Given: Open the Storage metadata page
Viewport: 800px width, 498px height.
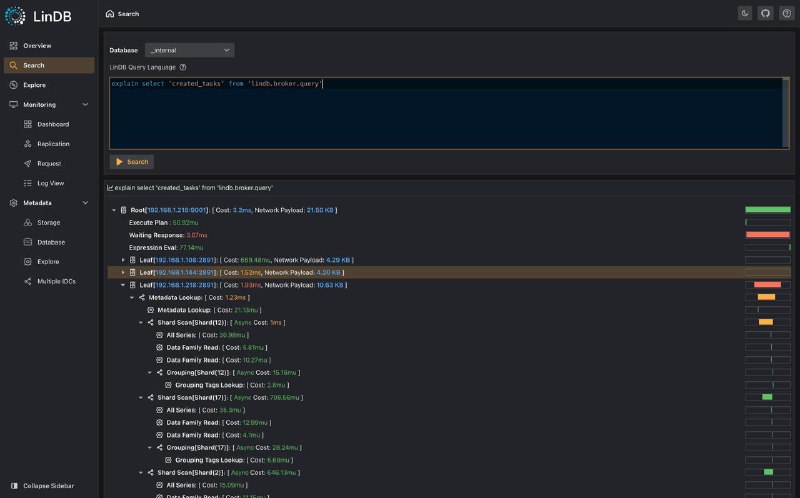Looking at the screenshot, I should click(48, 222).
